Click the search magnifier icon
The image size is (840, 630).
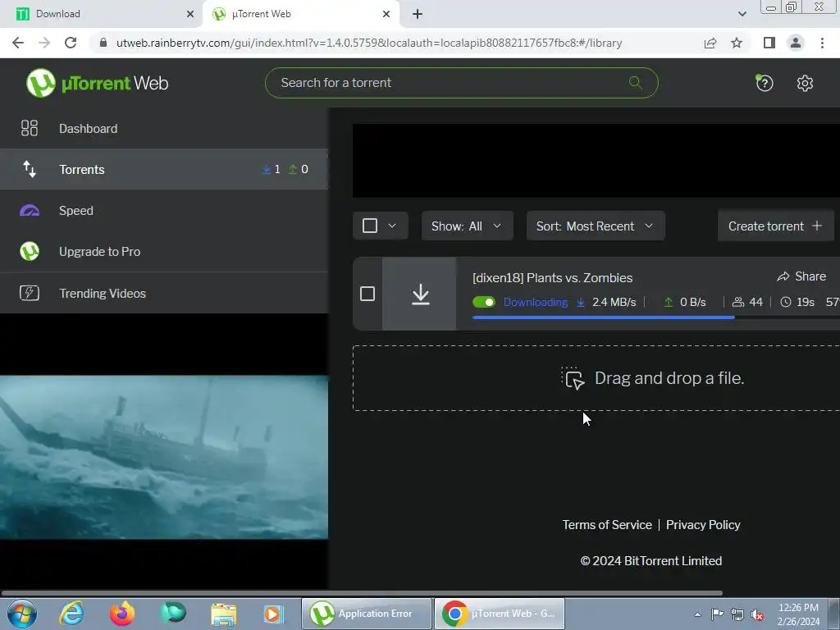click(x=636, y=83)
